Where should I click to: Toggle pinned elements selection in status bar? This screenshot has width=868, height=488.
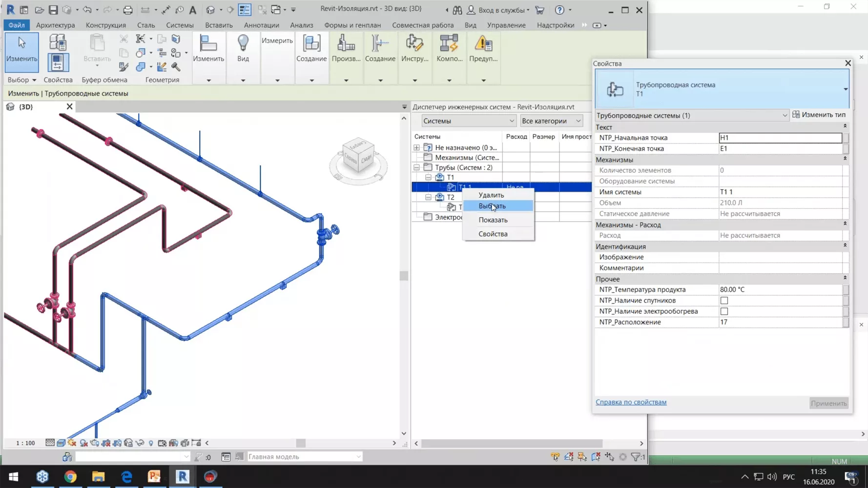(581, 457)
